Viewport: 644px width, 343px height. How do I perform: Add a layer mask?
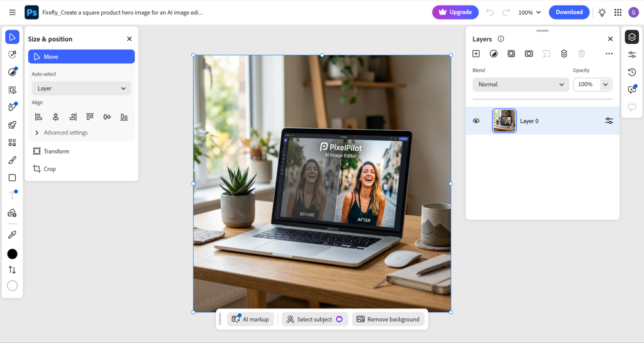tap(528, 54)
